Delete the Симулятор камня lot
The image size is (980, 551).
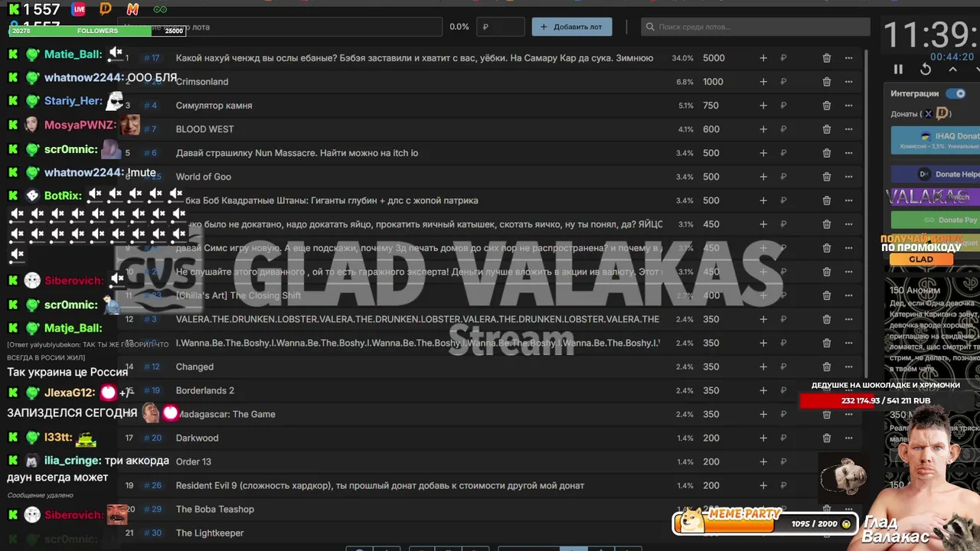[827, 106]
